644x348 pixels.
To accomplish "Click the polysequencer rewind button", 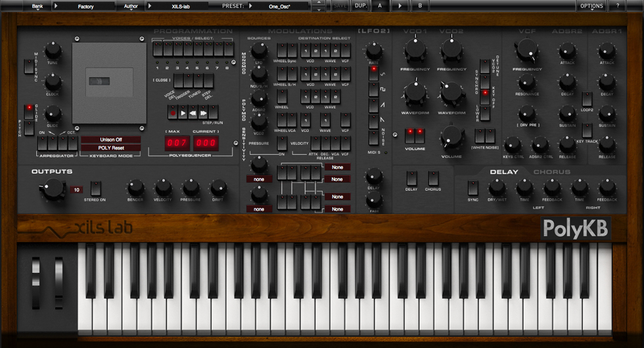I will 193,112.
